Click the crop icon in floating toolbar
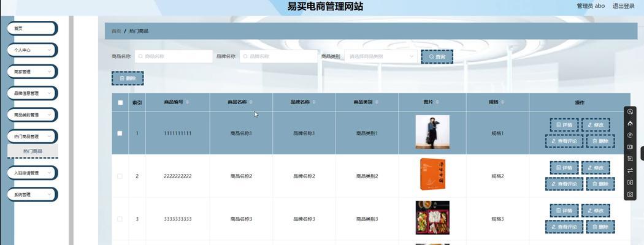Image resolution: width=644 pixels, height=245 pixels. click(630, 159)
